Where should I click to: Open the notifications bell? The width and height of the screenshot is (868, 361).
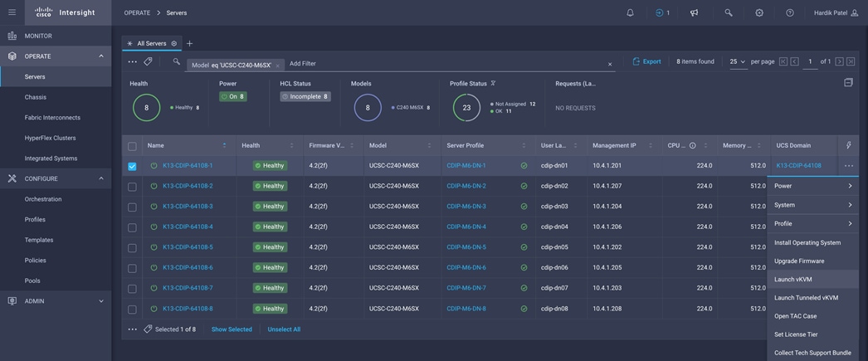(x=630, y=12)
